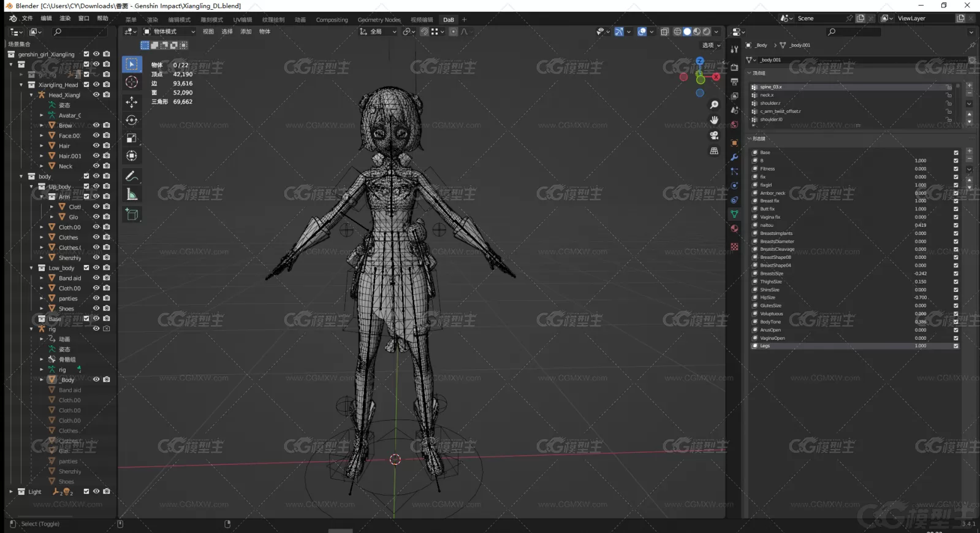Switch to material preview shading
980x533 pixels.
click(697, 32)
